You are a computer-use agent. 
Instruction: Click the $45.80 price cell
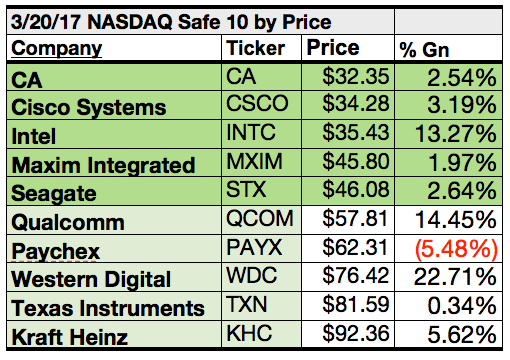click(348, 163)
